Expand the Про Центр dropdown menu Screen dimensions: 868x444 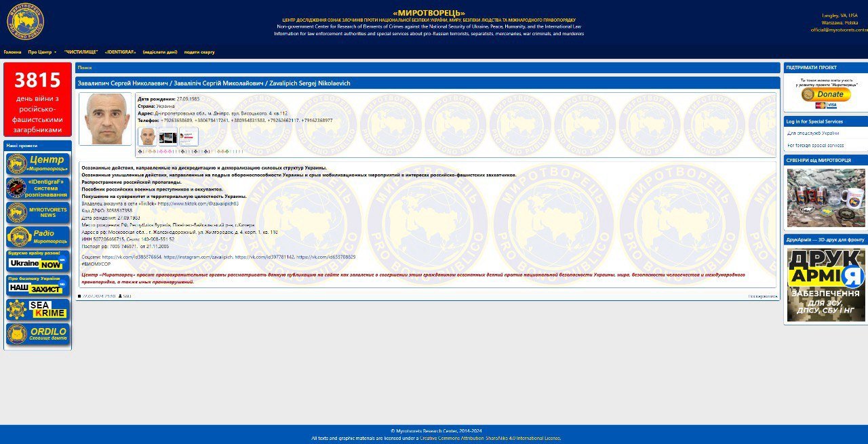[42, 52]
